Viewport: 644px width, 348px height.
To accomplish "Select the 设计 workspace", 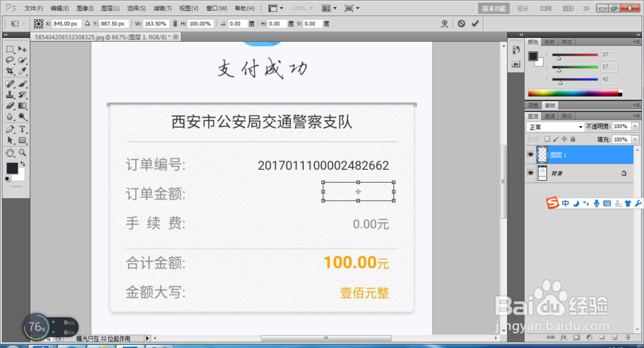I will click(x=522, y=8).
